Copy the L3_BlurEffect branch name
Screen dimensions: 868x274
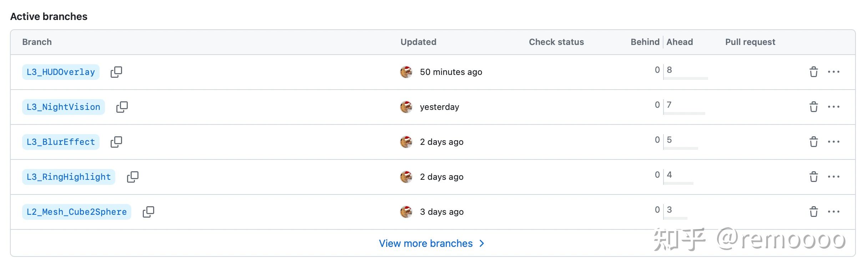point(116,142)
